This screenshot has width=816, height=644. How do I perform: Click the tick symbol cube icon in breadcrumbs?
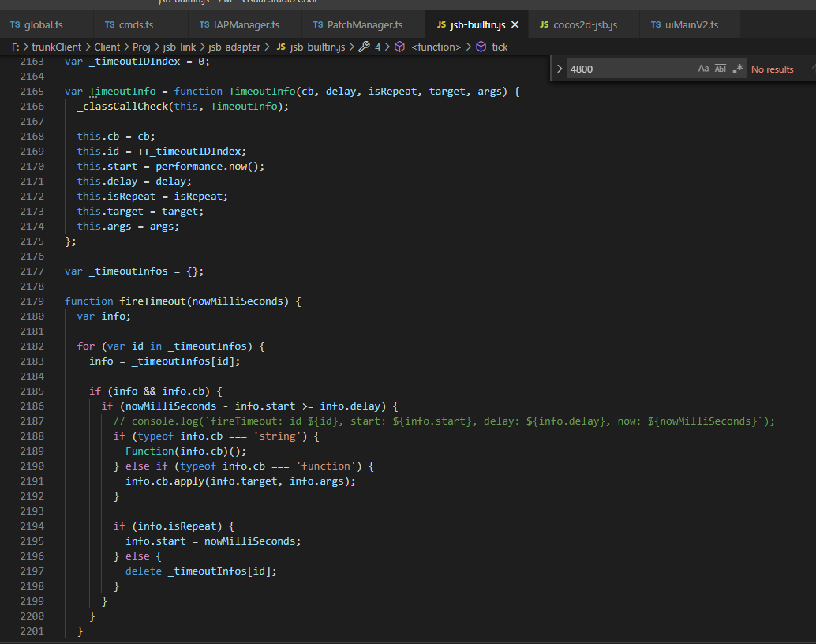[481, 47]
